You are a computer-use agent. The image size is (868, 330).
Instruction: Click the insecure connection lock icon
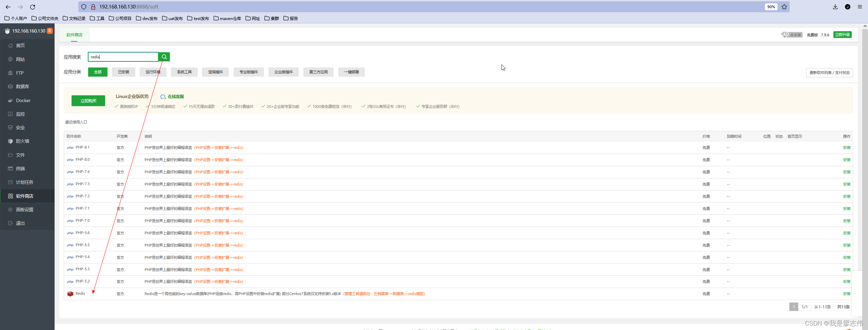[93, 7]
